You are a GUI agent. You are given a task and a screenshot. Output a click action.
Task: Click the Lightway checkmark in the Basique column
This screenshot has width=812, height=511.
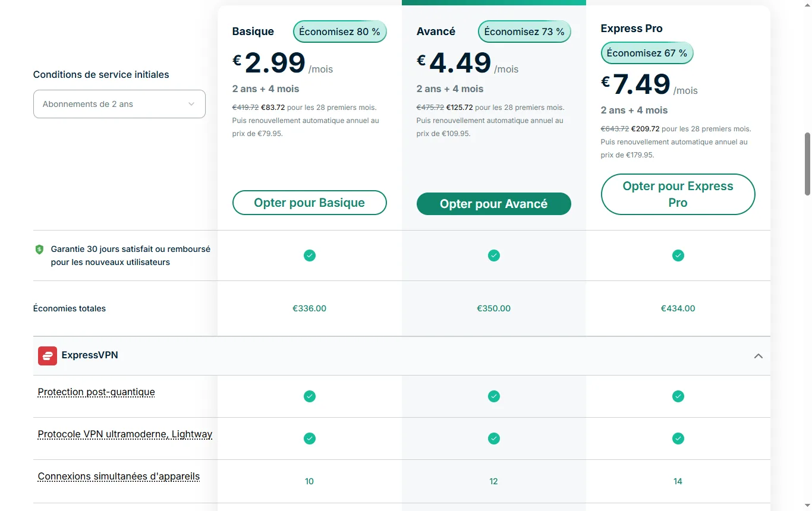[x=310, y=439]
